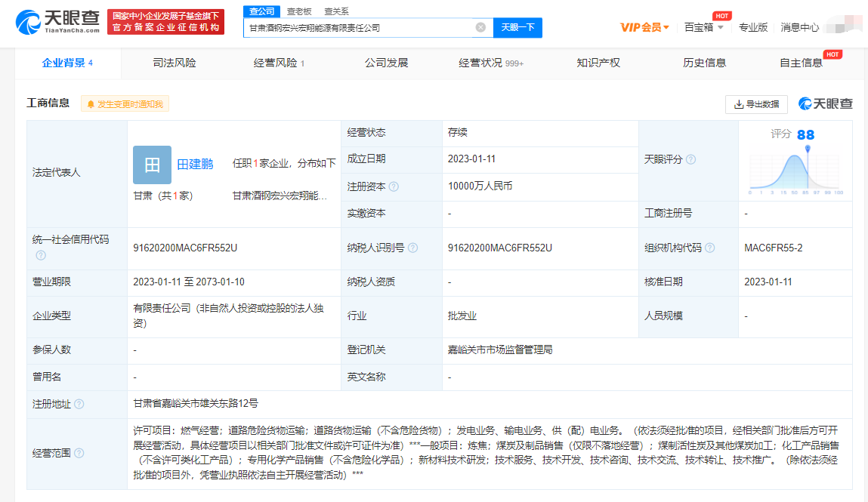
Task: Click the 天眼一下 search button
Action: coord(517,28)
